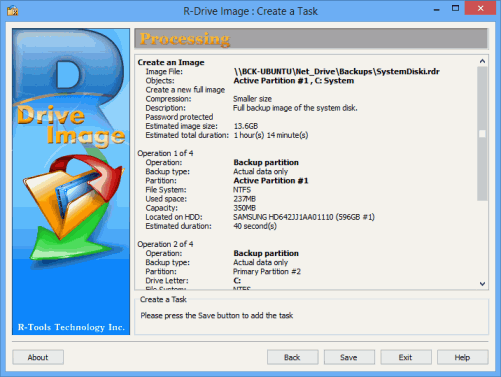Click the Operation 1 of 4 heading
Image resolution: width=501 pixels, height=377 pixels.
coord(165,153)
